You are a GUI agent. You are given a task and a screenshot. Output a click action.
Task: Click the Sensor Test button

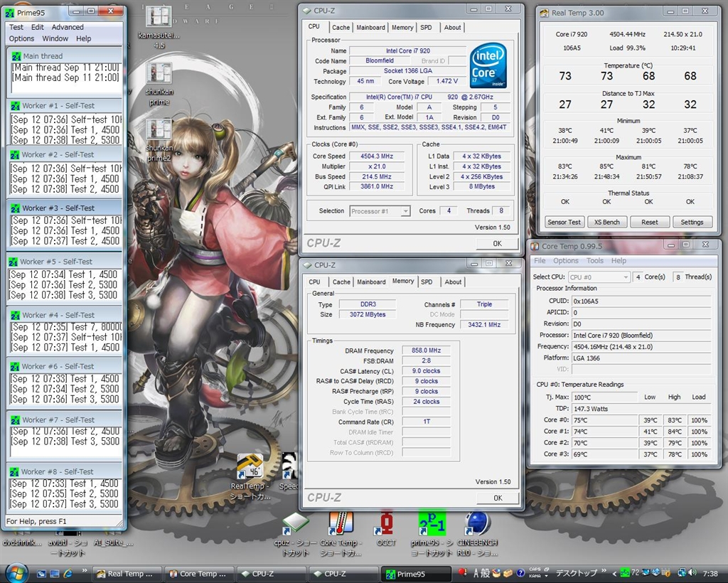(x=564, y=222)
